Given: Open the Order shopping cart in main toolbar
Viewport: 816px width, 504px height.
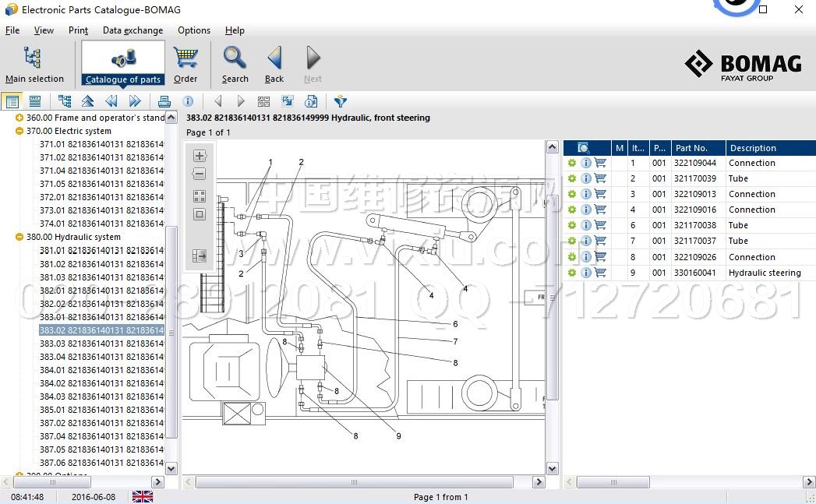Looking at the screenshot, I should point(185,64).
